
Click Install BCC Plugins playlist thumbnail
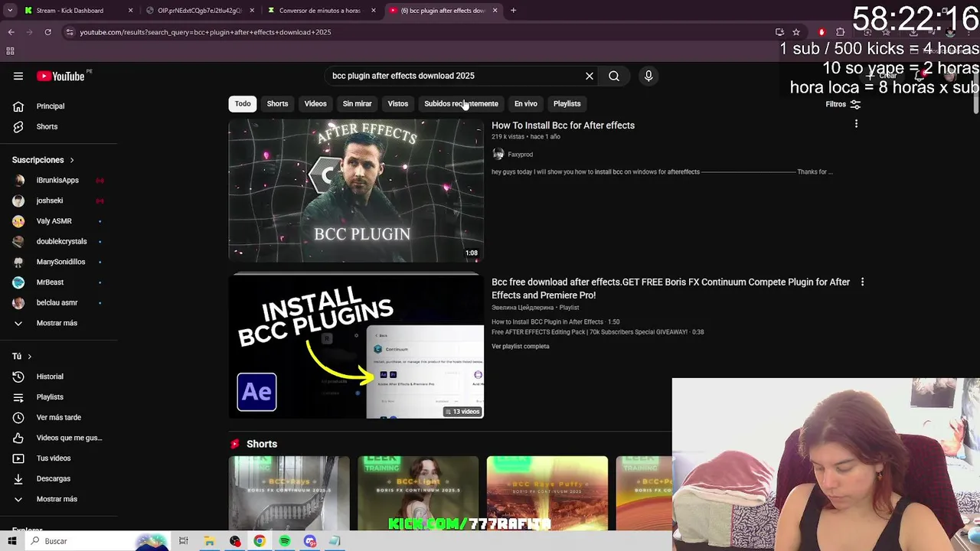click(x=356, y=346)
